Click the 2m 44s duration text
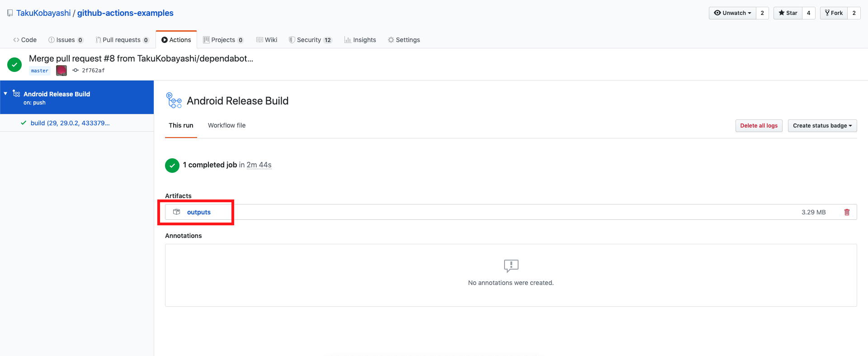This screenshot has height=356, width=868. pyautogui.click(x=259, y=165)
